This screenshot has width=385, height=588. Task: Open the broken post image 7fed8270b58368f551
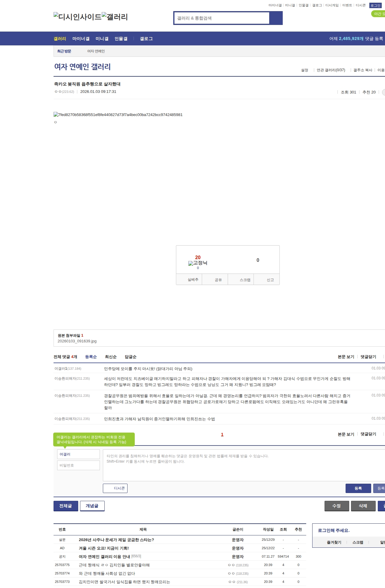click(x=118, y=115)
